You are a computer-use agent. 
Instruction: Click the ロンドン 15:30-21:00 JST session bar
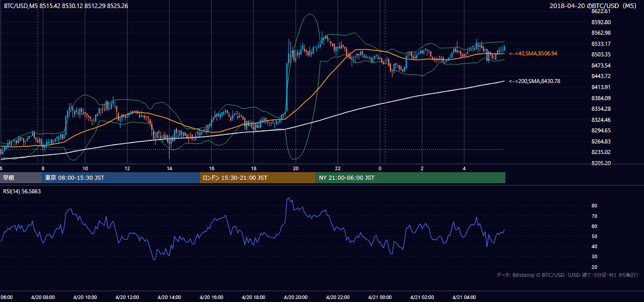258,178
